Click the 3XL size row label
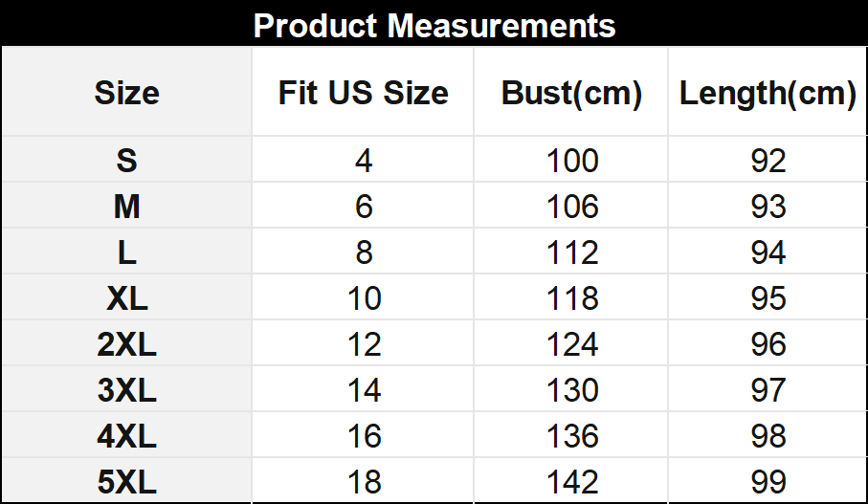The width and height of the screenshot is (868, 504). coord(126,390)
